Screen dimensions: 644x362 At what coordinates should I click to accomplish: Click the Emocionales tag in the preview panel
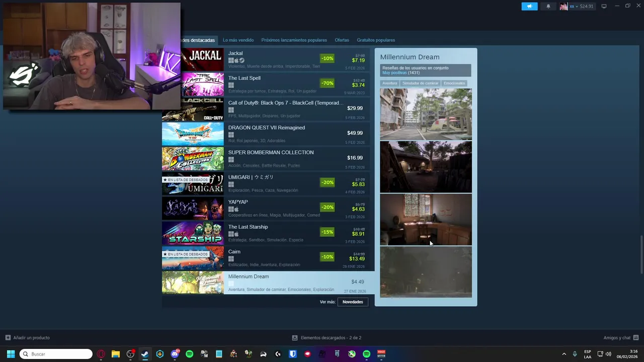[x=454, y=83]
